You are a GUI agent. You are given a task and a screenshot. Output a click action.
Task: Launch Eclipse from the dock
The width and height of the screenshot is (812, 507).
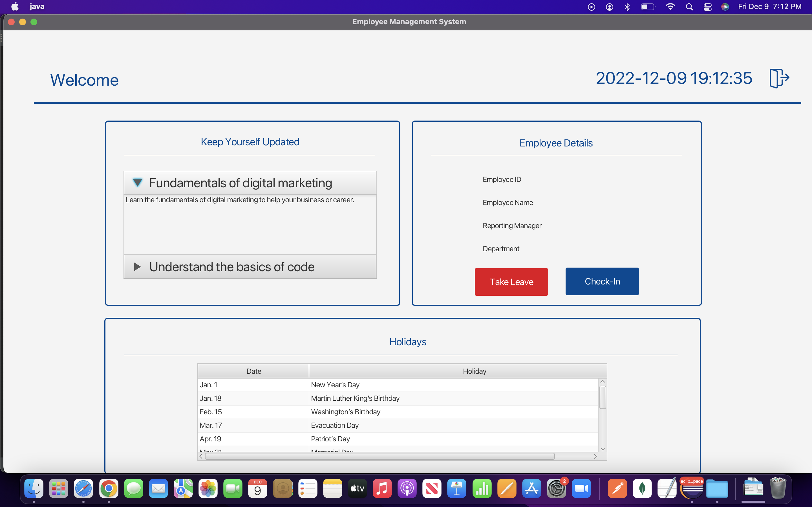692,489
